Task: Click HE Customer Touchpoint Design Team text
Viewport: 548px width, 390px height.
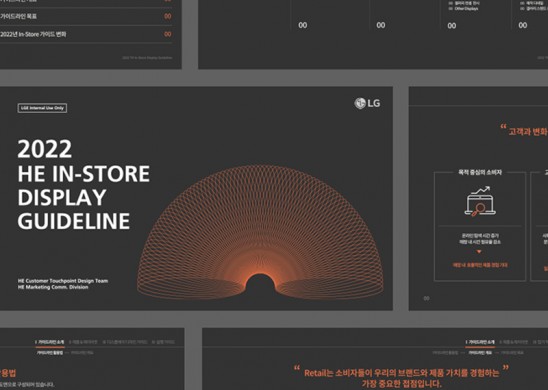Action: pyautogui.click(x=63, y=281)
